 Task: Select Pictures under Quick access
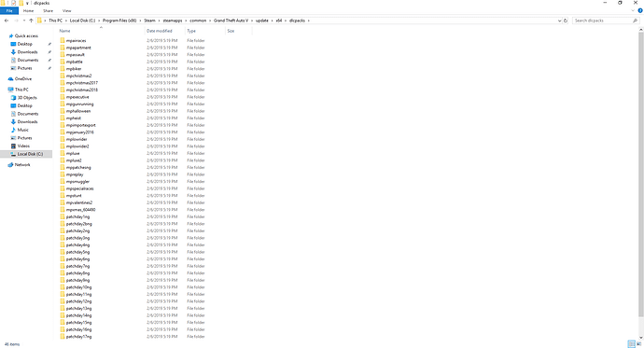[x=24, y=68]
